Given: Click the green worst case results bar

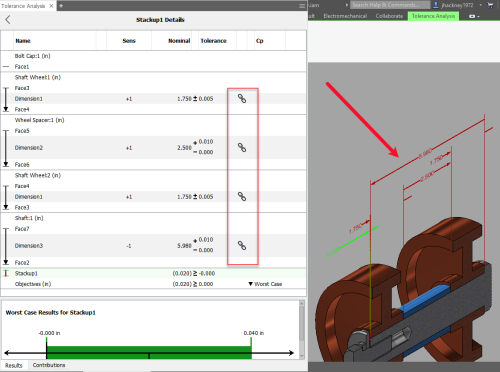Looking at the screenshot, I should pyautogui.click(x=149, y=352).
